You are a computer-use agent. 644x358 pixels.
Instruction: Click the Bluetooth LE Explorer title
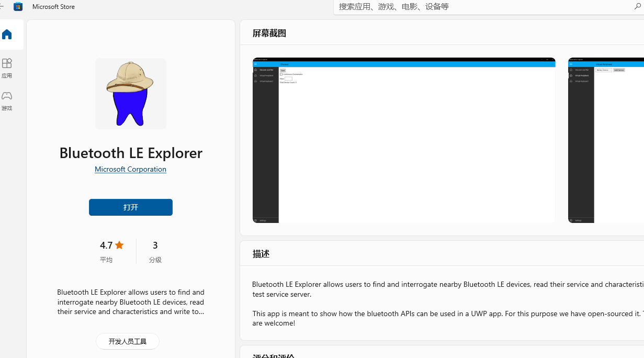[130, 152]
